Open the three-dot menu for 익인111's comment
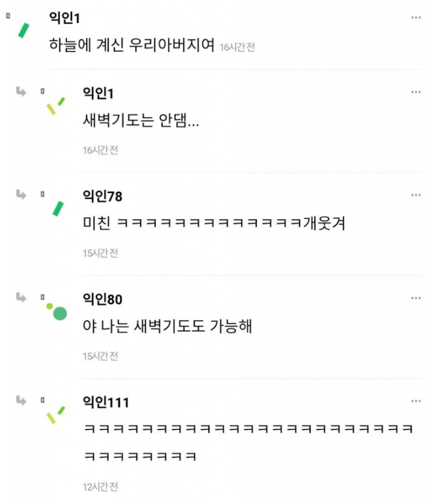Screen dimensions: 448x498 [416, 401]
